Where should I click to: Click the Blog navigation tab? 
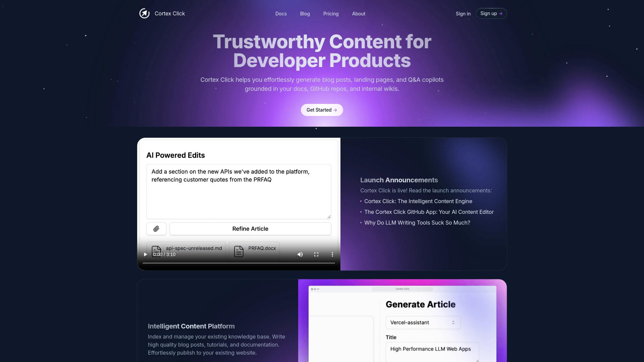click(x=305, y=13)
